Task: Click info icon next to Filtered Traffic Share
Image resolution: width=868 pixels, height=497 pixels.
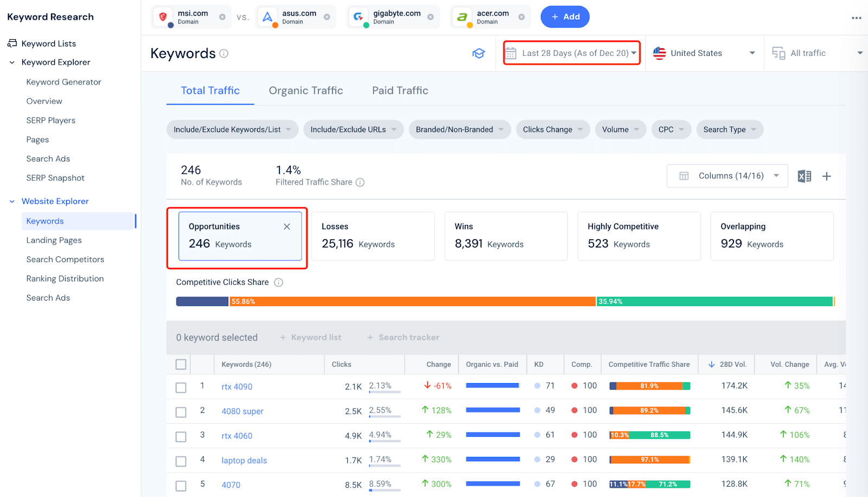Action: coord(360,182)
